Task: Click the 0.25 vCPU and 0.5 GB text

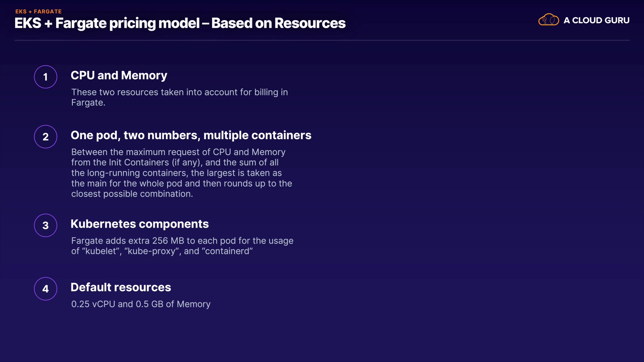Action: click(141, 304)
